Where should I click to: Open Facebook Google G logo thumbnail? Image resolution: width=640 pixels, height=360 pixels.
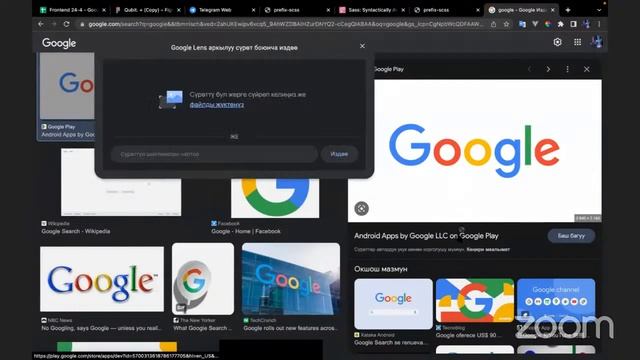(x=275, y=198)
